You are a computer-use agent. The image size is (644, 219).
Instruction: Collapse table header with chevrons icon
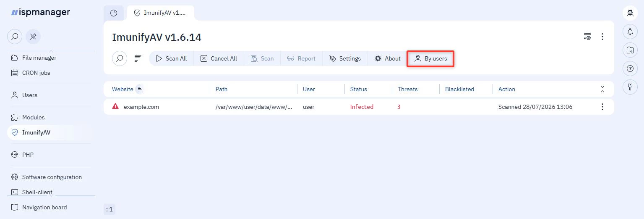pyautogui.click(x=602, y=89)
